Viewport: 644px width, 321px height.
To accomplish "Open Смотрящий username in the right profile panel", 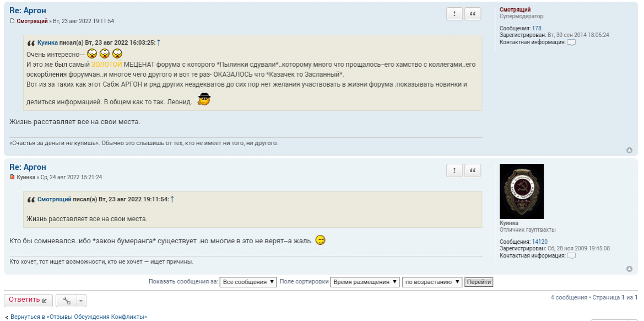I will point(515,9).
